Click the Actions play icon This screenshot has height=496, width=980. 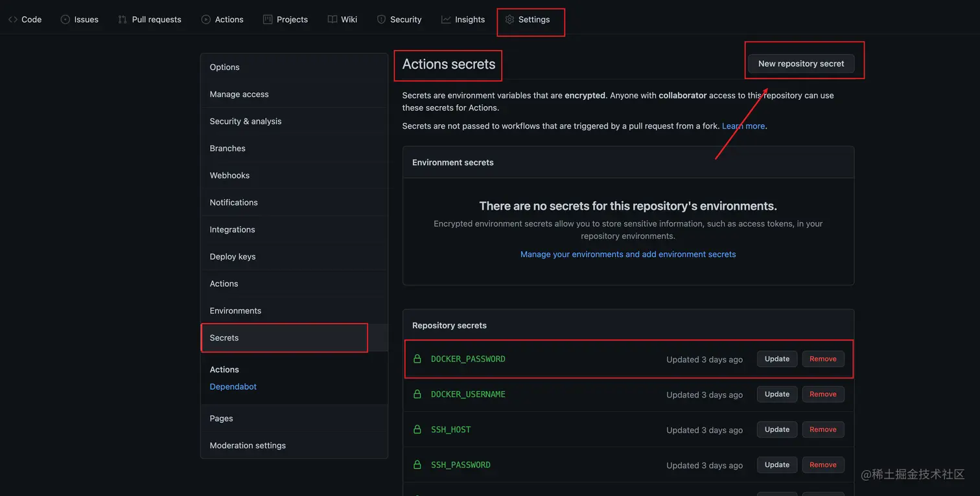[x=206, y=19]
